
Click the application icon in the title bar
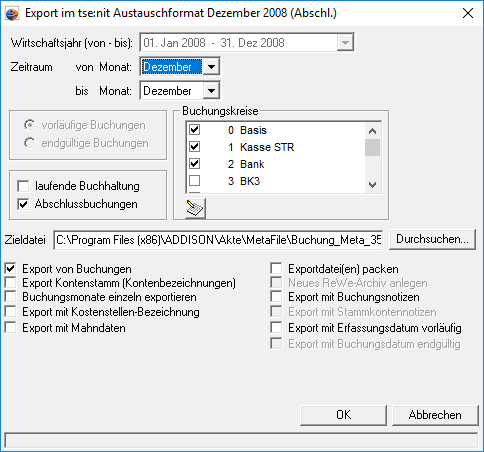click(12, 14)
